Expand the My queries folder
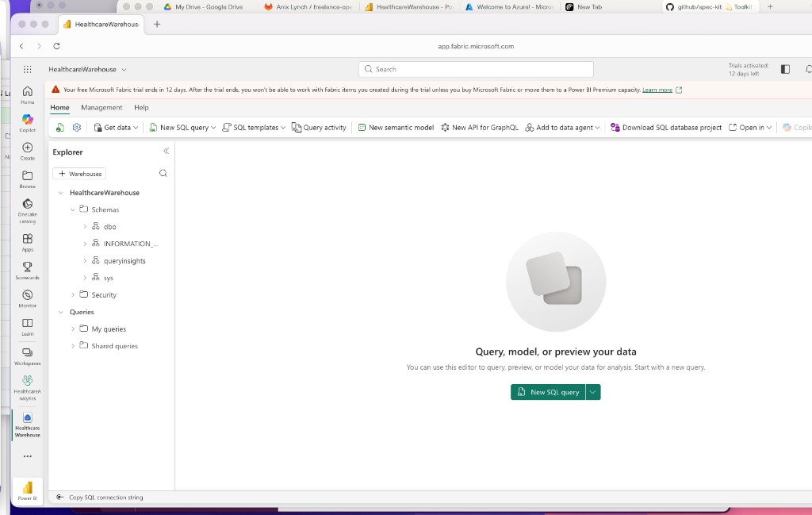Viewport: 812px width, 515px height. tap(73, 329)
